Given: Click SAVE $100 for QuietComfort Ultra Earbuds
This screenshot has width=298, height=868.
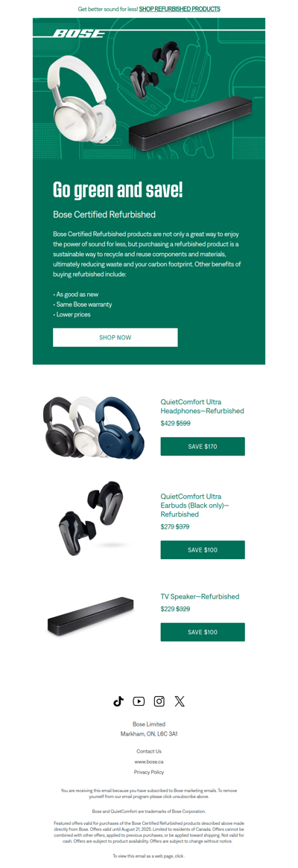Looking at the screenshot, I should [203, 549].
